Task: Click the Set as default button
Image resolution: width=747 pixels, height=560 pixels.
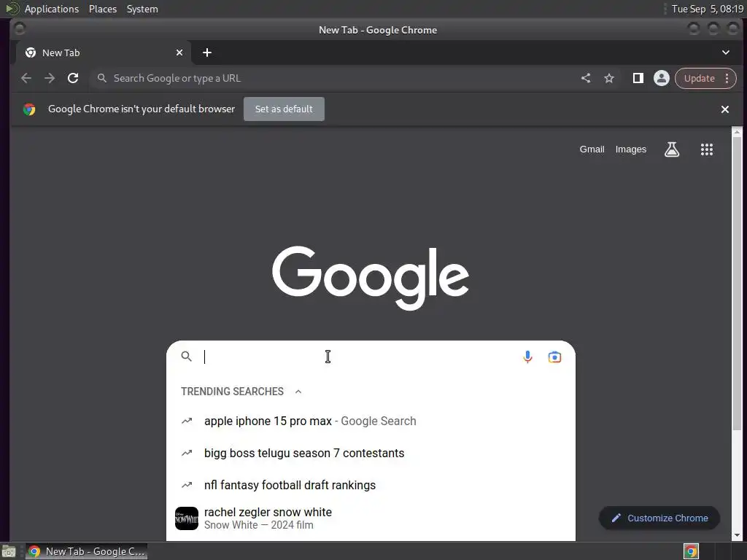Action: pyautogui.click(x=284, y=109)
